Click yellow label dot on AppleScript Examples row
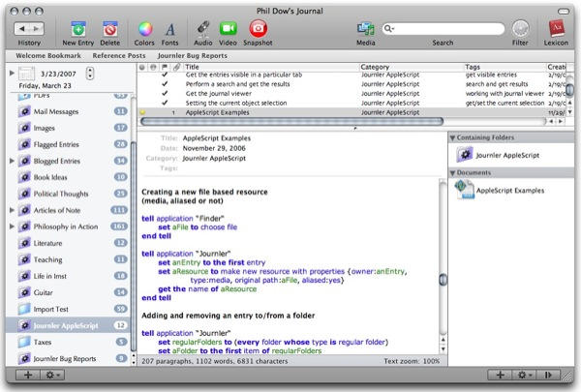 coord(142,112)
